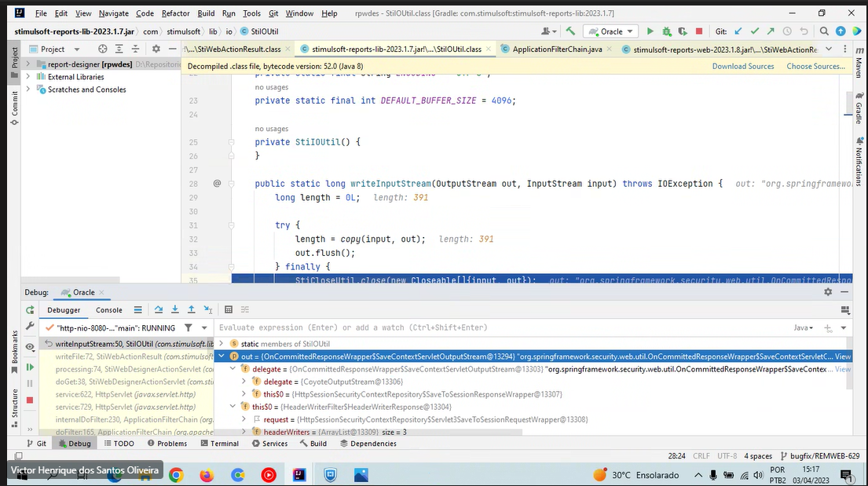This screenshot has width=868, height=486.
Task: Click Expand All in Project panel
Action: point(119,49)
